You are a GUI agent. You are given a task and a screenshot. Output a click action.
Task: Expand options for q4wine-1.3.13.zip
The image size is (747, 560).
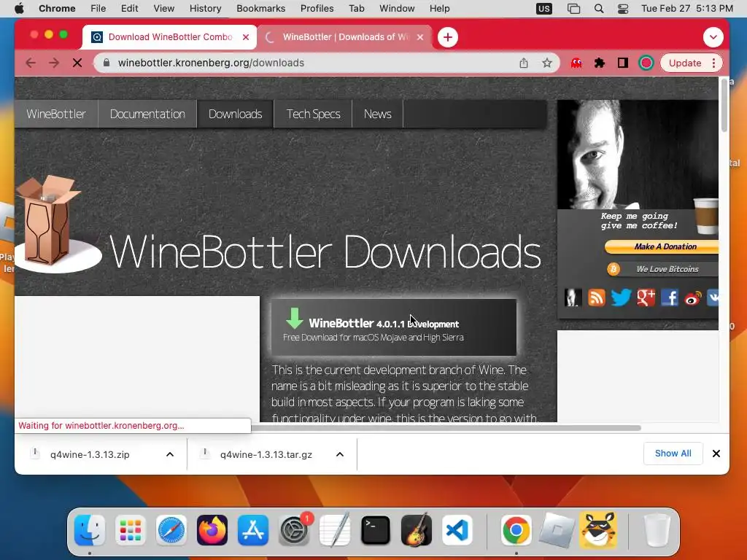169,454
